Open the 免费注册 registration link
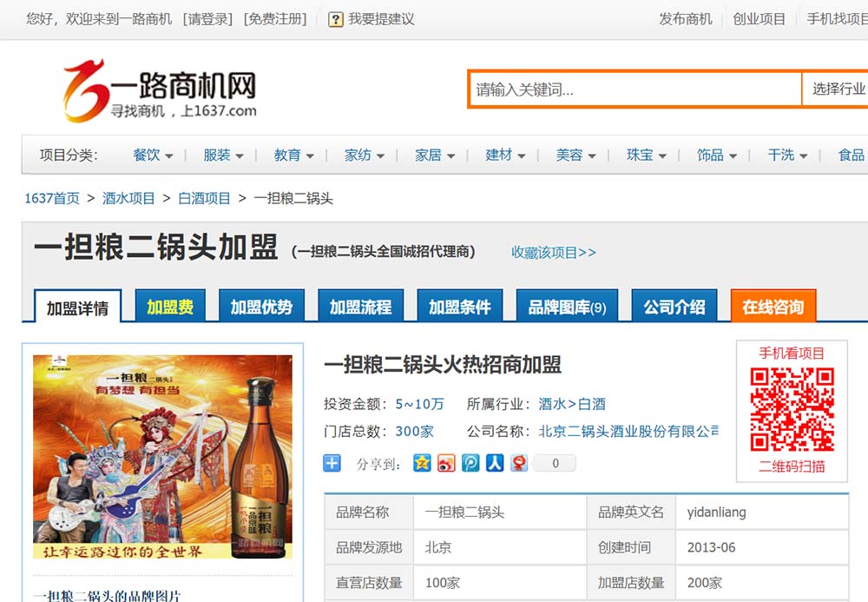This screenshot has height=602, width=868. (275, 19)
